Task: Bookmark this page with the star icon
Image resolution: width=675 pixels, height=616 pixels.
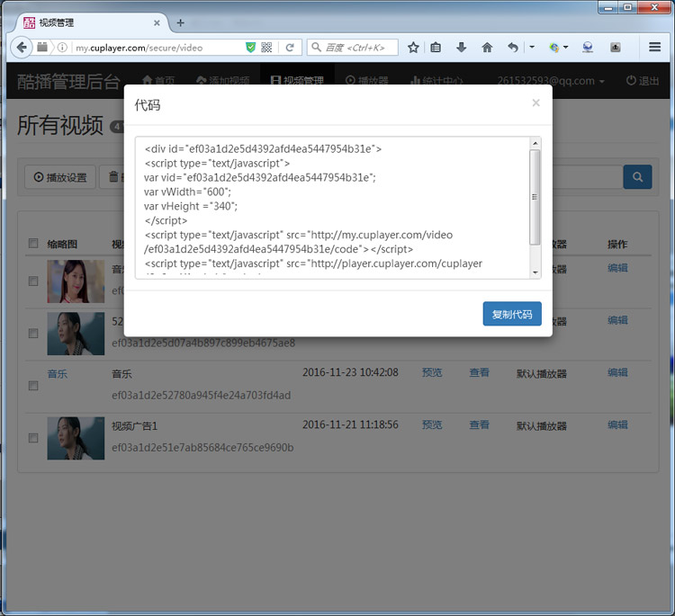Action: [x=413, y=47]
